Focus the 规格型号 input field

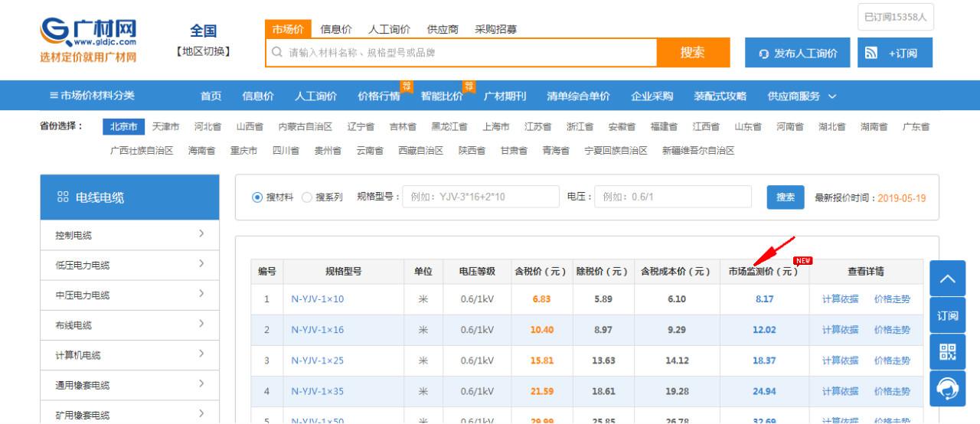481,197
